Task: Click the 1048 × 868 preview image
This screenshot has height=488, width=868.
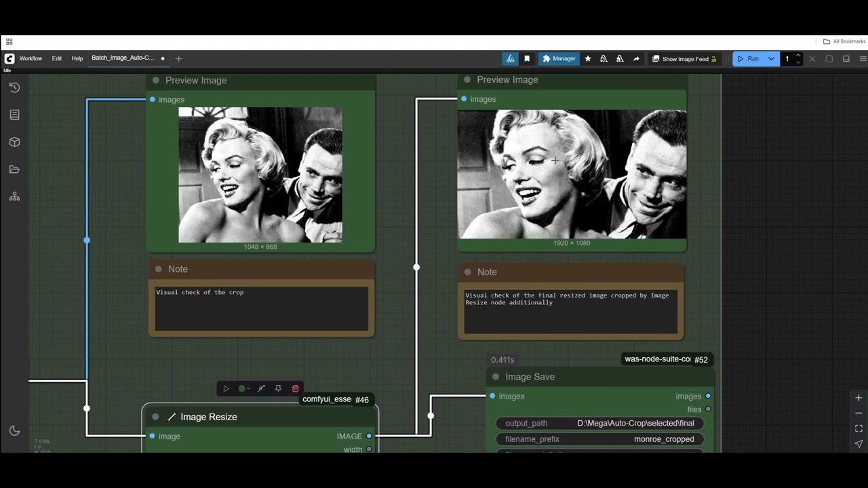Action: point(260,175)
